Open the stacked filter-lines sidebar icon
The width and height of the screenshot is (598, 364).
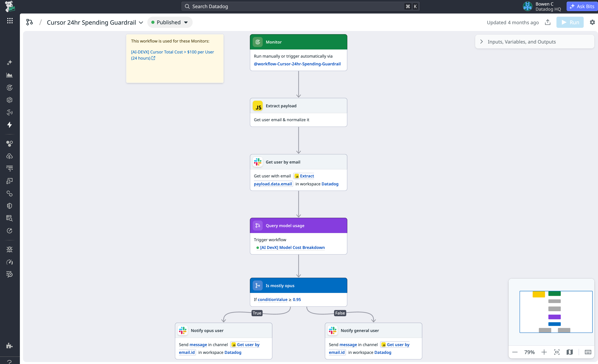(x=10, y=168)
